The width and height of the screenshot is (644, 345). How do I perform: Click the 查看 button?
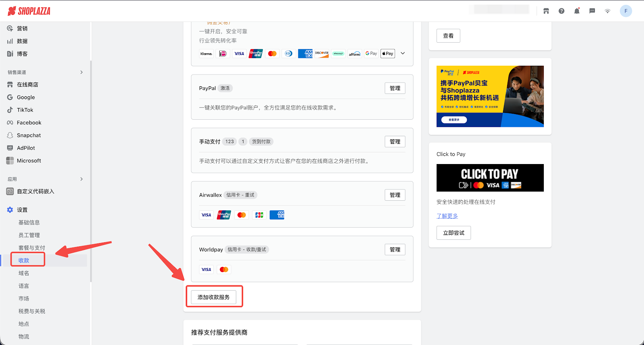[x=448, y=36]
